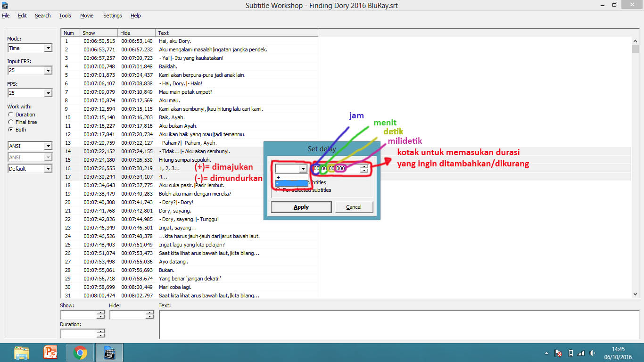Click into the subtitle Text edit box
Viewport: 644px width, 362px height.
point(399,324)
